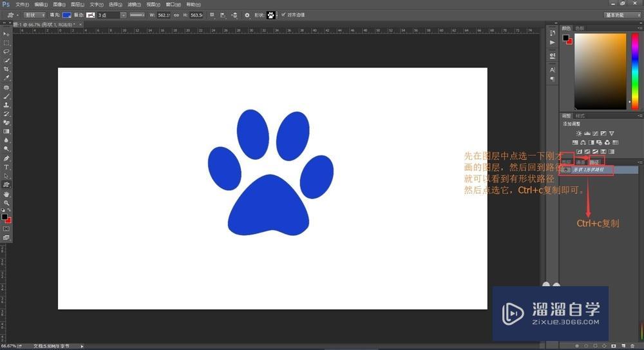The image size is (644, 350).
Task: Select the Zoom tool
Action: (6, 203)
